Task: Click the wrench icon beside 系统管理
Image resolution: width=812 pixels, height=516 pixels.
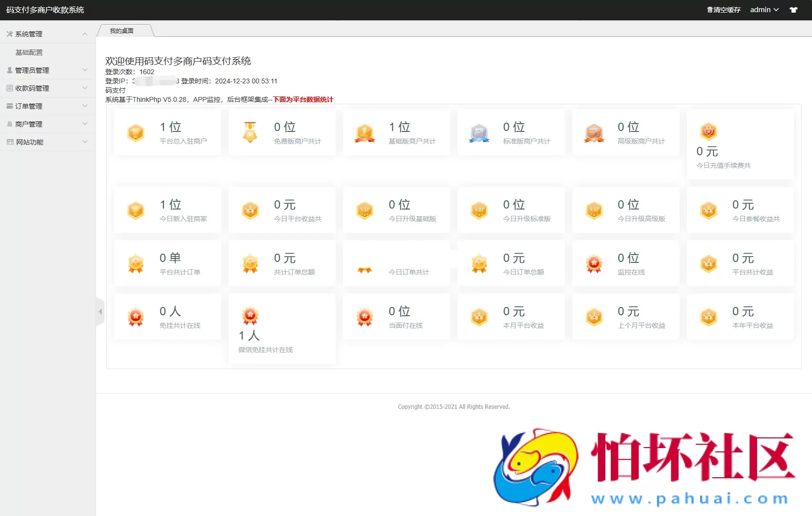Action: click(9, 33)
